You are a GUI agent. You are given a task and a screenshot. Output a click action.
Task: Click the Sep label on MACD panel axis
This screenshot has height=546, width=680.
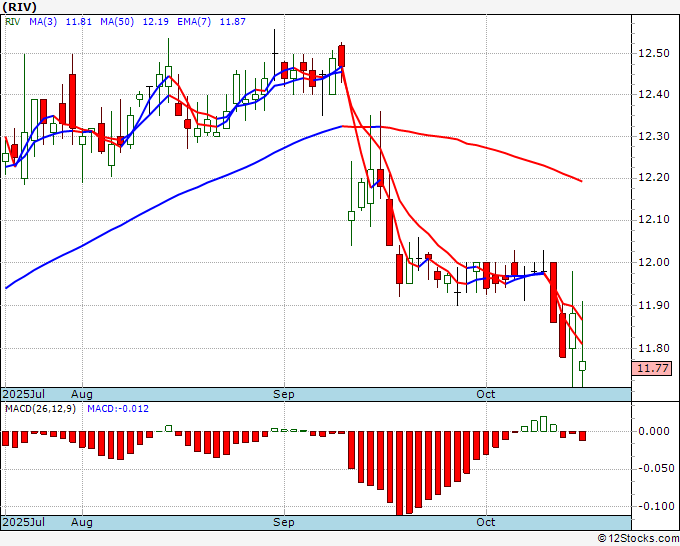tap(284, 522)
